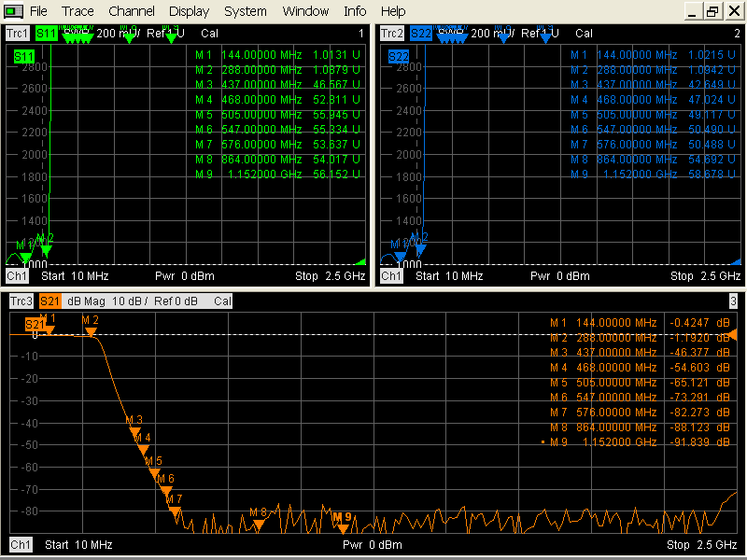Open the Info menu
747x560 pixels.
tap(355, 11)
